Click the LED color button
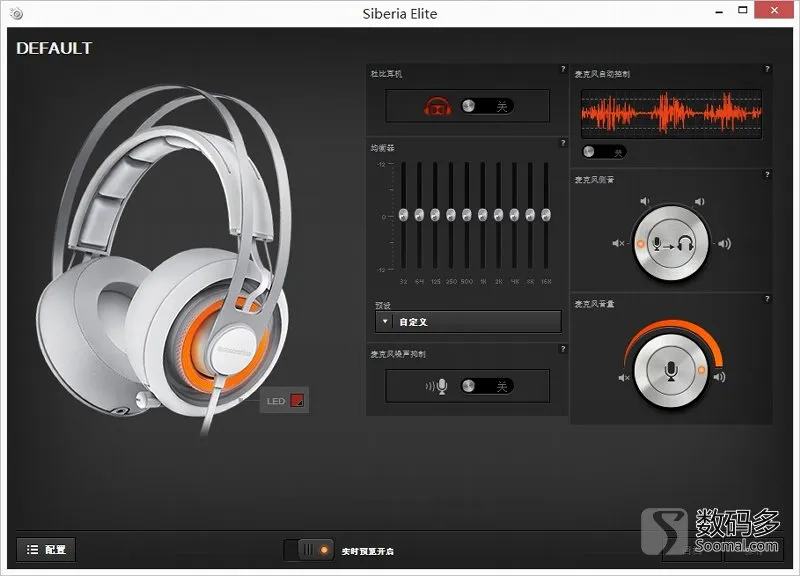This screenshot has width=800, height=576. [x=284, y=400]
